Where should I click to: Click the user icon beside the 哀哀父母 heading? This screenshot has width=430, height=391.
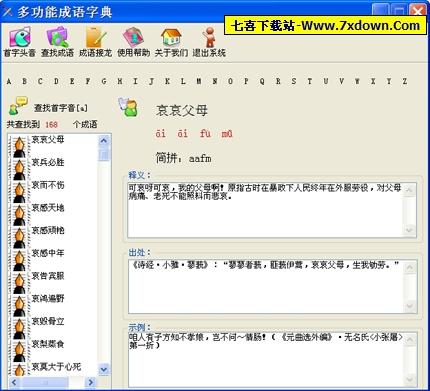[128, 107]
